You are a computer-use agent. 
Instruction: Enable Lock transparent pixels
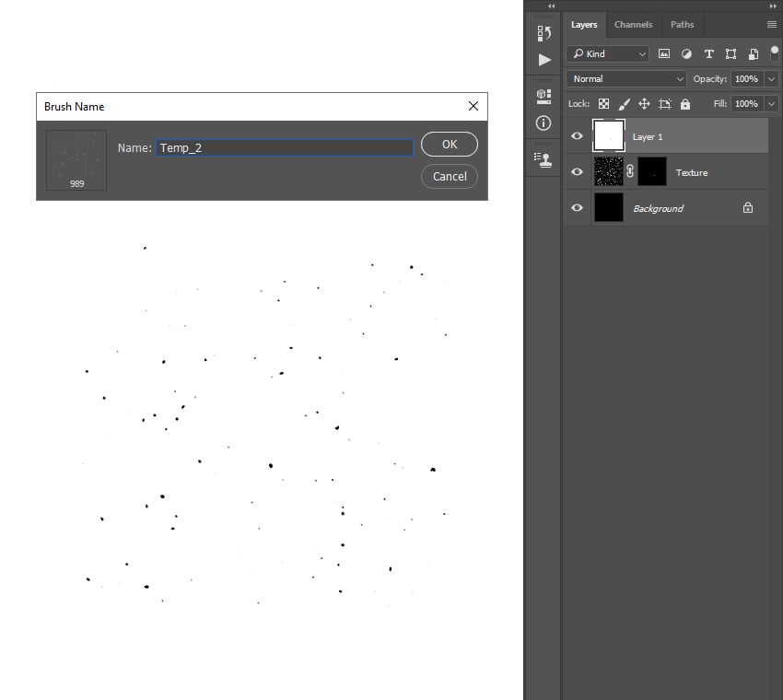tap(603, 103)
